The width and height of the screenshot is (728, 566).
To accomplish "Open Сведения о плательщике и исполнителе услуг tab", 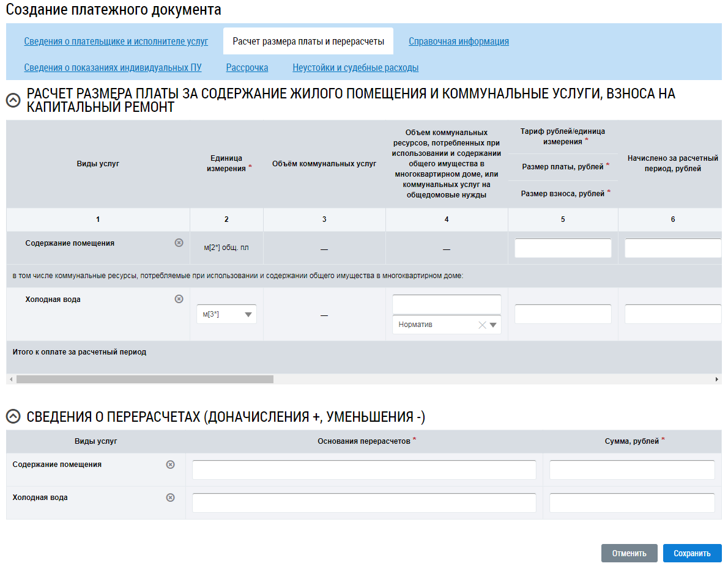I will point(116,42).
